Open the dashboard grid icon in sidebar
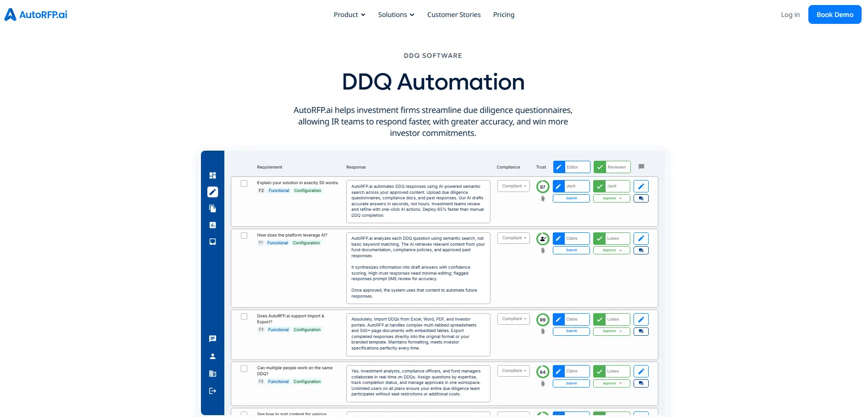This screenshot has width=868, height=417. [x=212, y=175]
